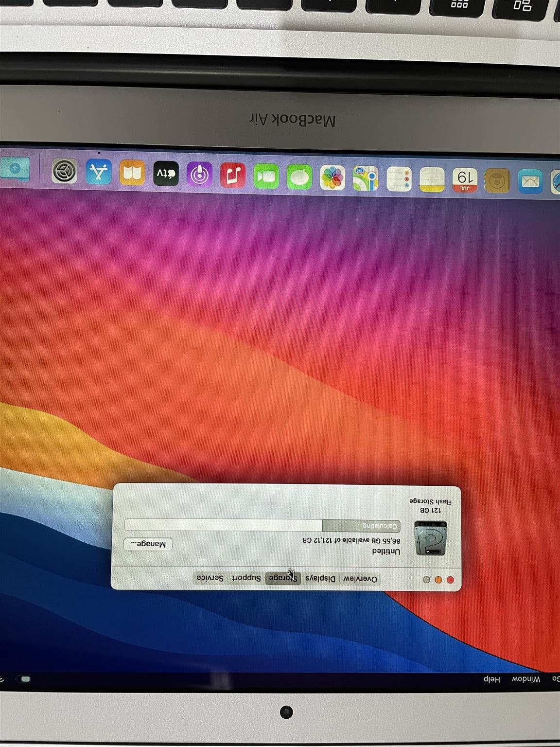Open the Calendar icon showing 19
Viewport: 560px width, 747px height.
[x=465, y=180]
